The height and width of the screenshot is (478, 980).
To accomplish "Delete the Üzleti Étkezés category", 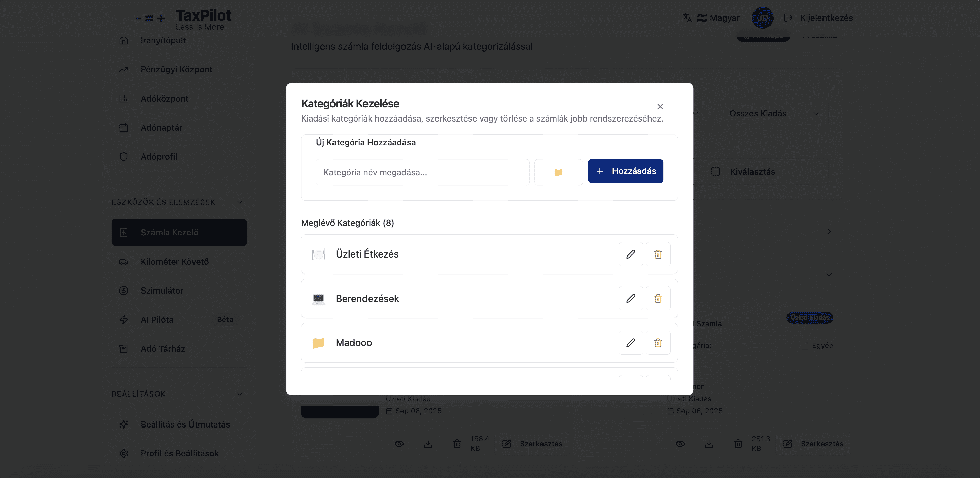I will tap(658, 254).
